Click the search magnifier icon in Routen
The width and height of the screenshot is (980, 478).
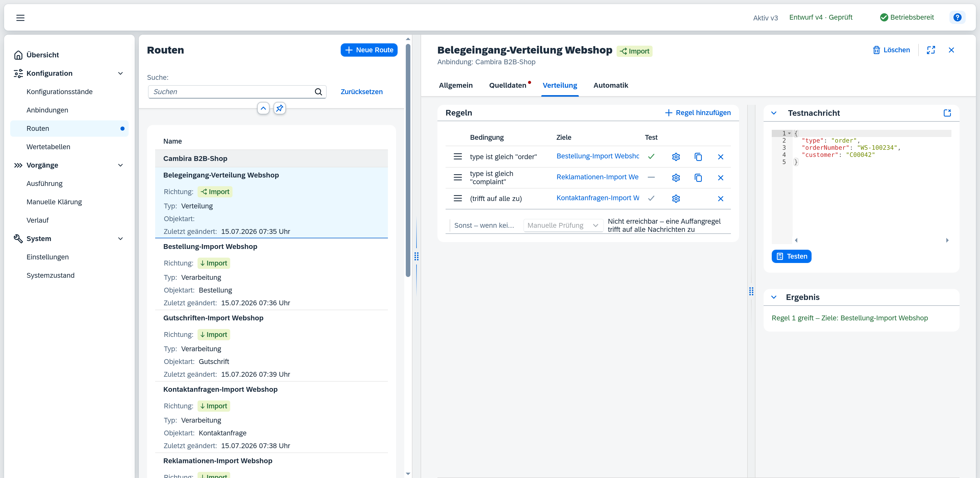point(318,92)
